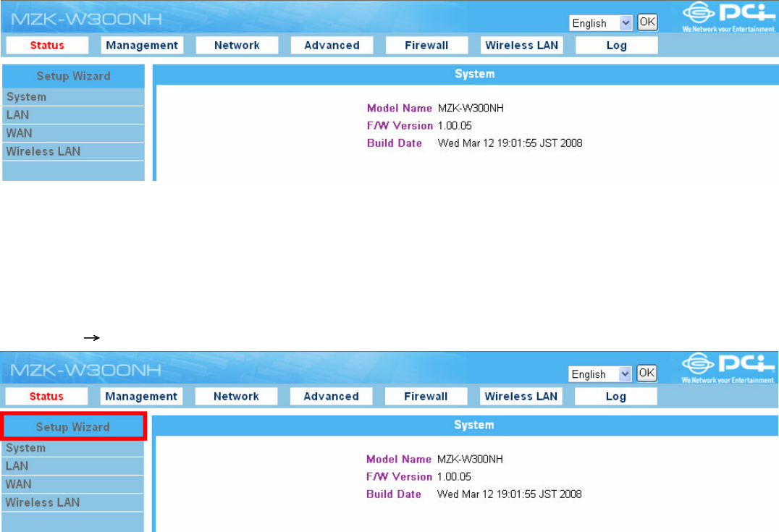
Task: Open the Management tab in upper router page
Action: (x=142, y=45)
